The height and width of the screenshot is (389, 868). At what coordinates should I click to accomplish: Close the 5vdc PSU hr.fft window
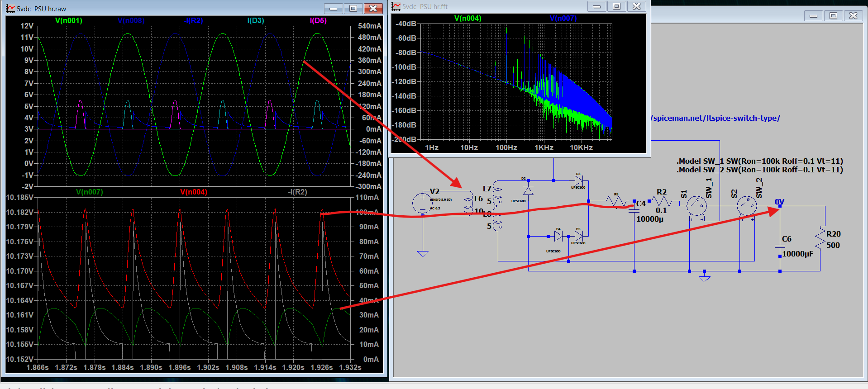pyautogui.click(x=637, y=6)
